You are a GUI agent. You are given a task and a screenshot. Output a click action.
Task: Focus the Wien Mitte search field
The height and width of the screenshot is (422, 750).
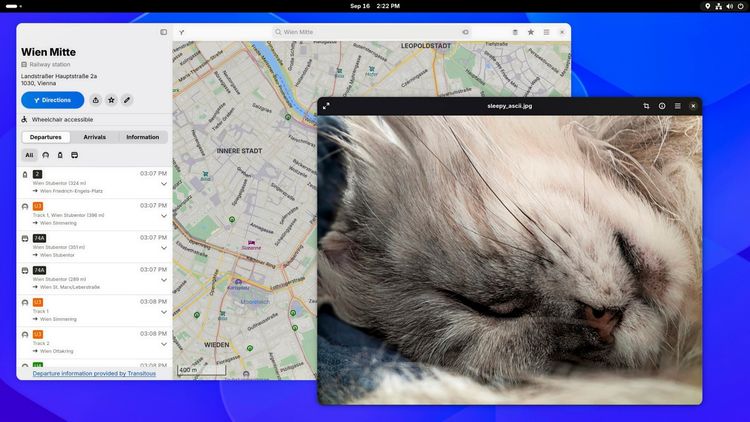tap(372, 32)
